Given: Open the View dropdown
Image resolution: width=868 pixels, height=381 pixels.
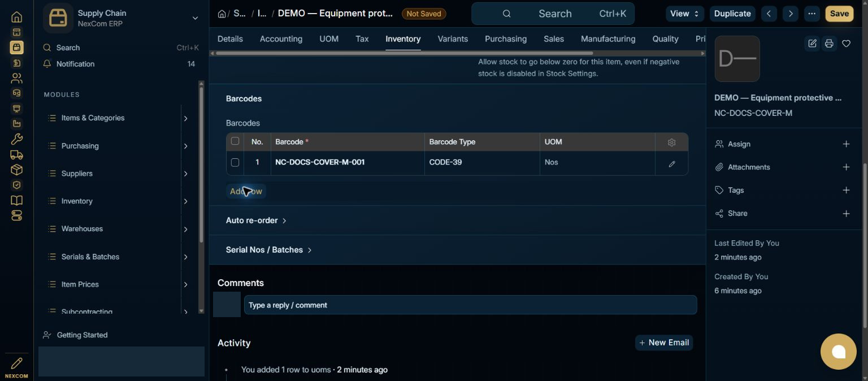Looking at the screenshot, I should (x=685, y=14).
